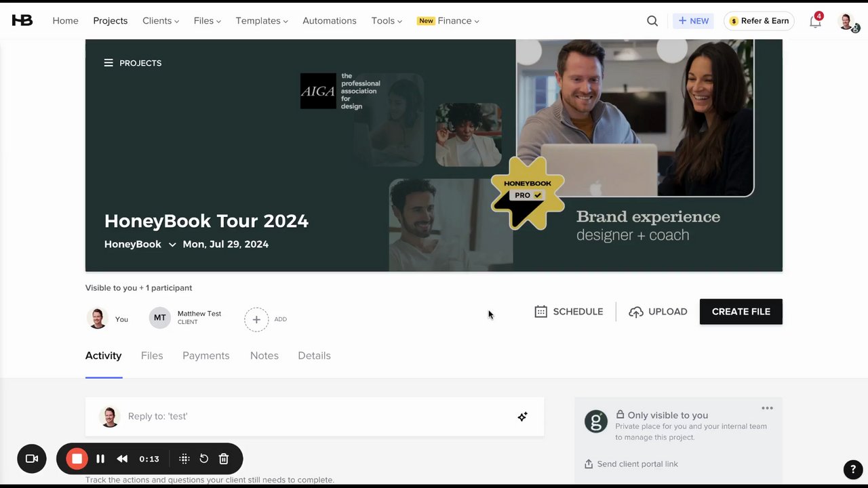868x488 pixels.
Task: Click the Send client portal link icon
Action: click(588, 464)
